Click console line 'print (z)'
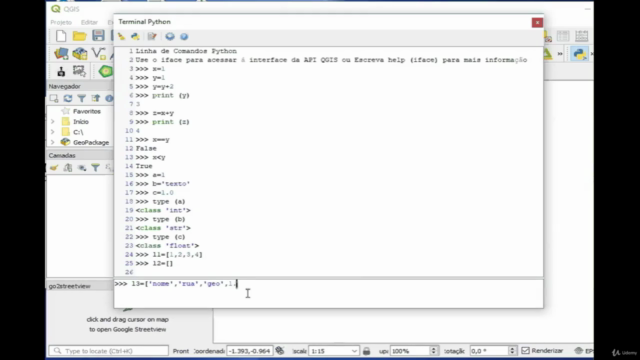Viewport: 640px width, 360px height. click(171, 122)
